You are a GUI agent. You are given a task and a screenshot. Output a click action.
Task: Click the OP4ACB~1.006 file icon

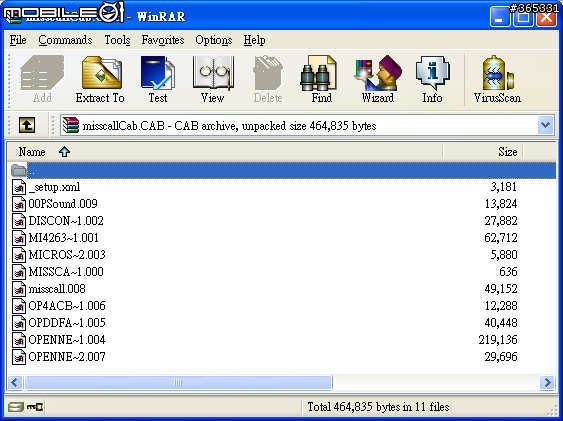click(19, 306)
